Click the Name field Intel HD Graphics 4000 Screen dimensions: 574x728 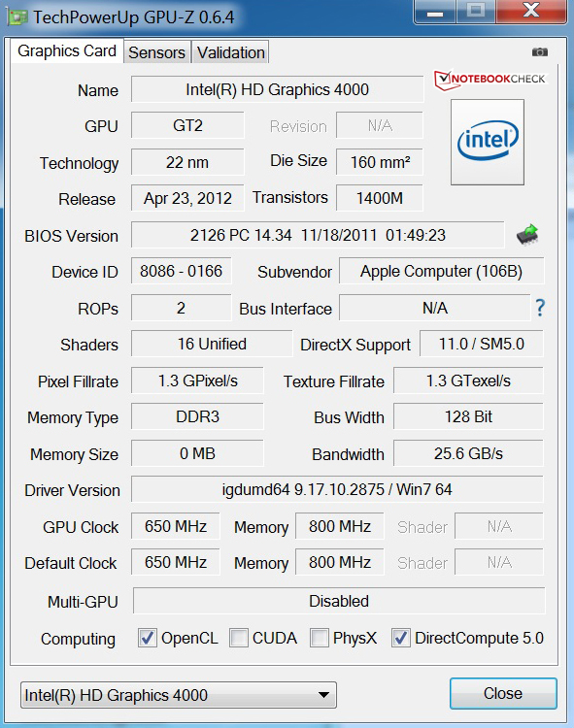(x=277, y=89)
